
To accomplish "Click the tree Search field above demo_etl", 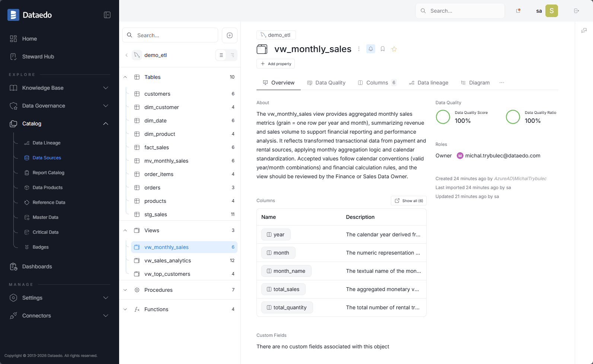I will point(170,35).
